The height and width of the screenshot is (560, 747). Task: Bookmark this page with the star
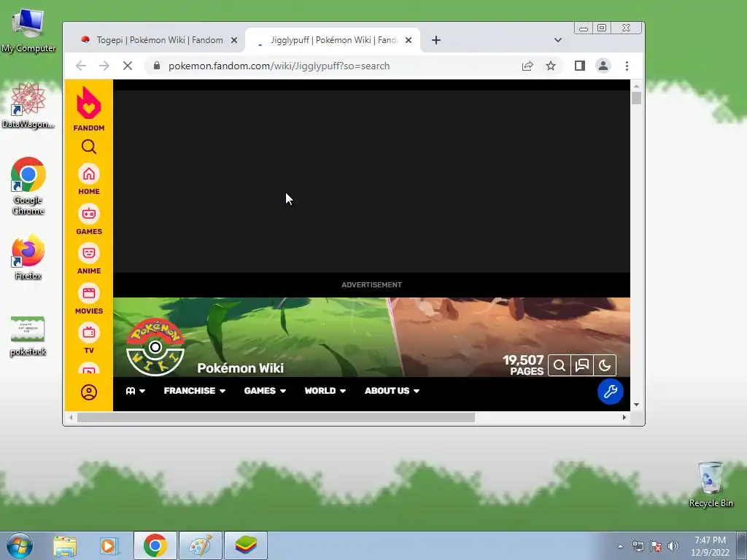coord(551,66)
